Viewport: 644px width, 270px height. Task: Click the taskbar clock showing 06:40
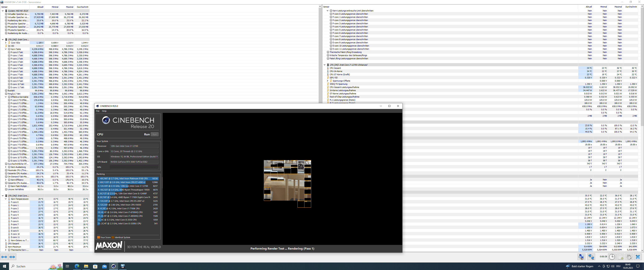628,266
